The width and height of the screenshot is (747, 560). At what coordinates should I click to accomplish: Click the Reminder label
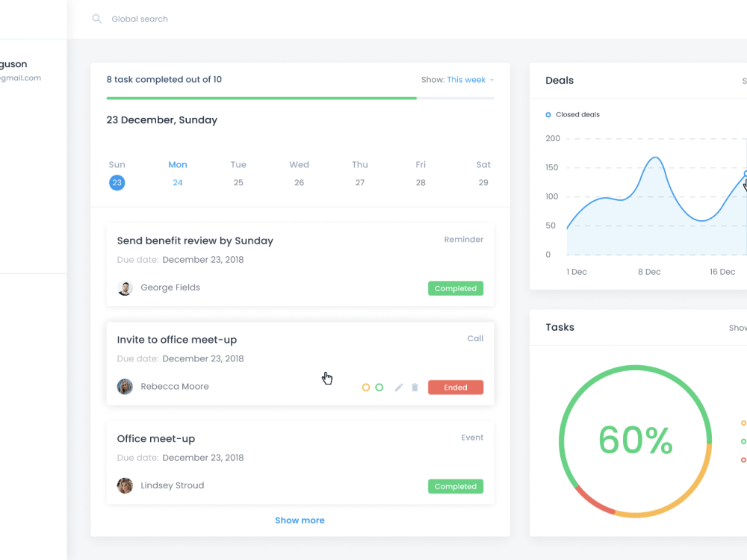pos(464,240)
